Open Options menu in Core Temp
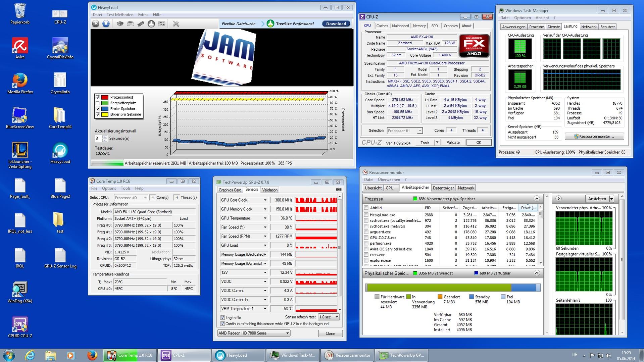Screen dimensions: 644x362 tap(109, 189)
